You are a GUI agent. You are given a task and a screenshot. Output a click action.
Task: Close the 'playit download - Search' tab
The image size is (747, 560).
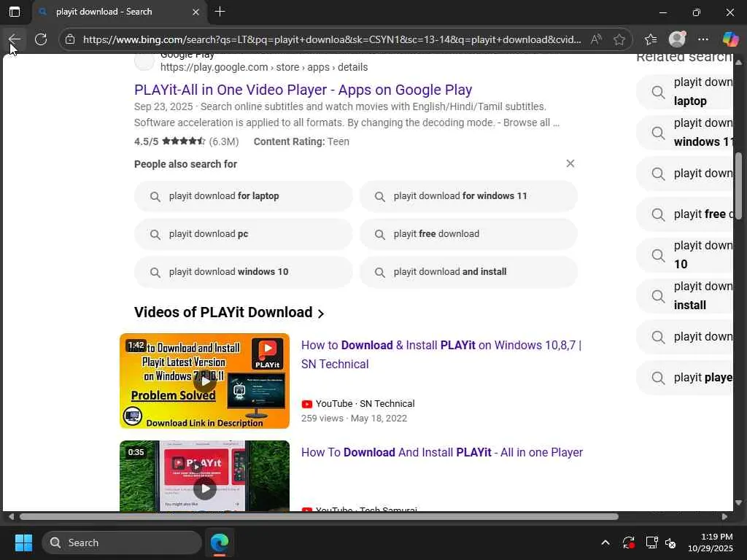click(196, 12)
